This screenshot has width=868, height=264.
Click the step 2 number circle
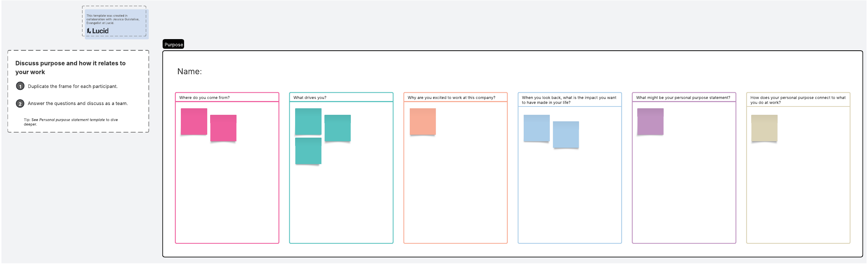tap(20, 104)
